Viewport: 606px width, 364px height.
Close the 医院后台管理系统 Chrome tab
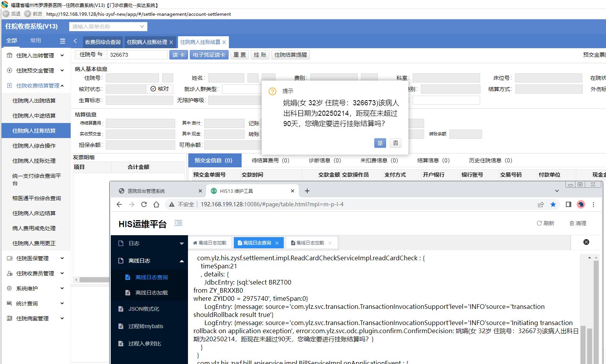200,191
